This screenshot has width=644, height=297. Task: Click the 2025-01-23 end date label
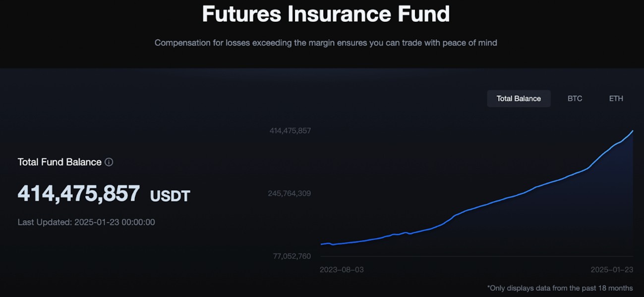tap(612, 270)
